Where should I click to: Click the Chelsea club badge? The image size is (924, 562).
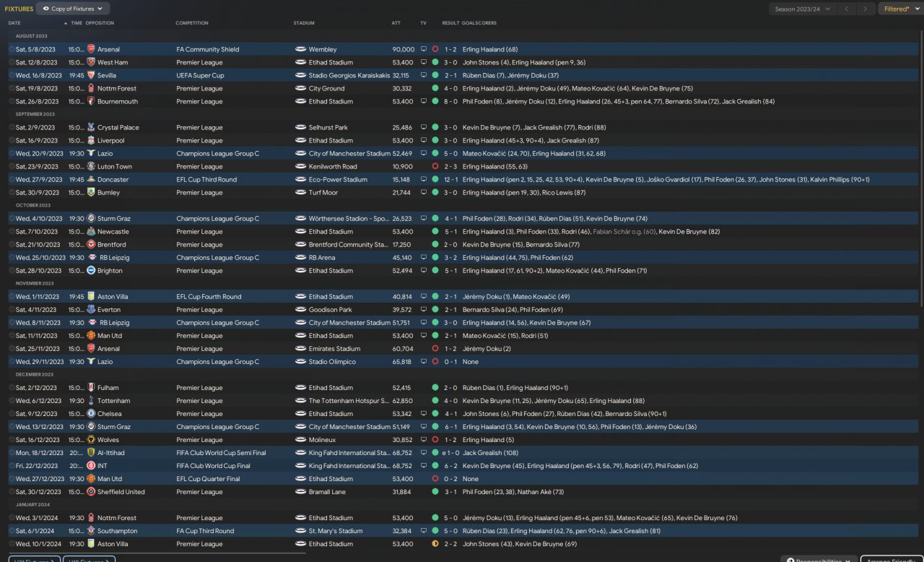click(x=91, y=413)
